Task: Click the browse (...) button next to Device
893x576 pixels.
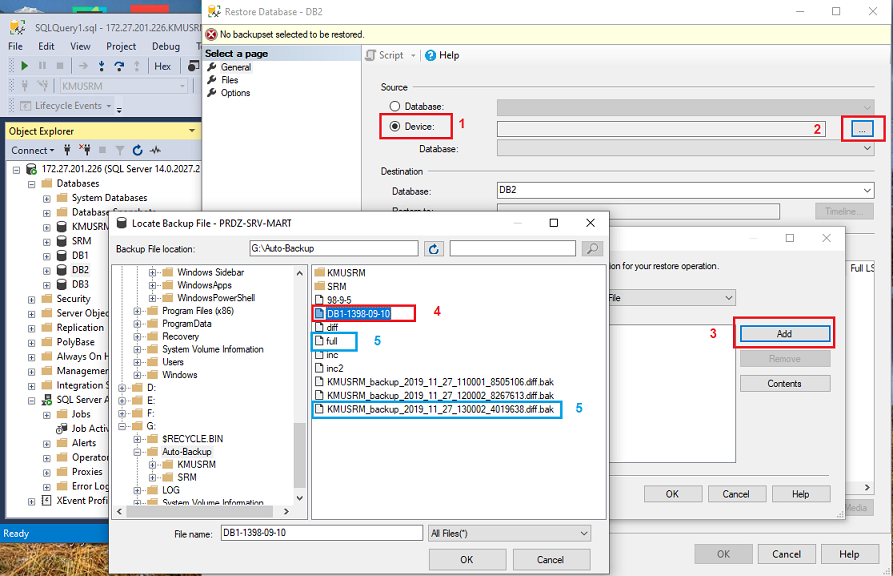Action: coord(864,128)
